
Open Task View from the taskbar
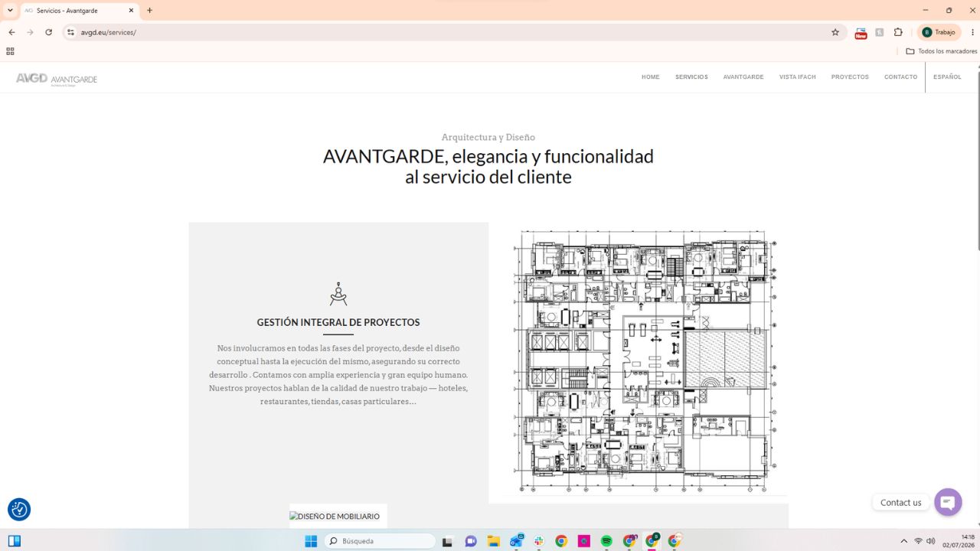pos(448,541)
